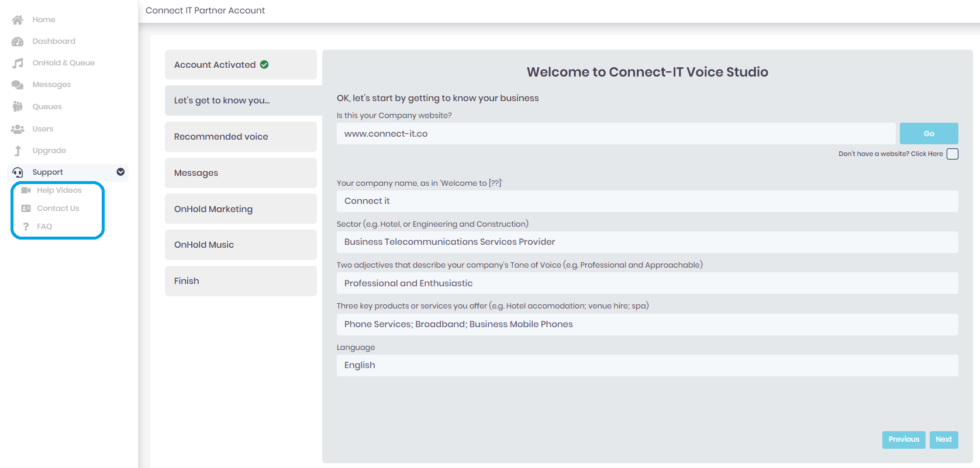980x468 pixels.
Task: Click 'Connect IT Partner Account' header text
Action: pyautogui.click(x=205, y=11)
